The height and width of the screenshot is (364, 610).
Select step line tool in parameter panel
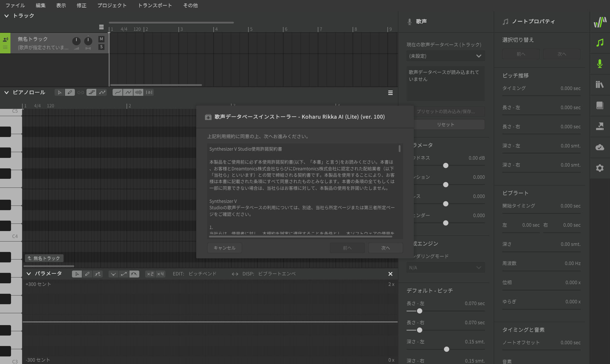[98, 274]
